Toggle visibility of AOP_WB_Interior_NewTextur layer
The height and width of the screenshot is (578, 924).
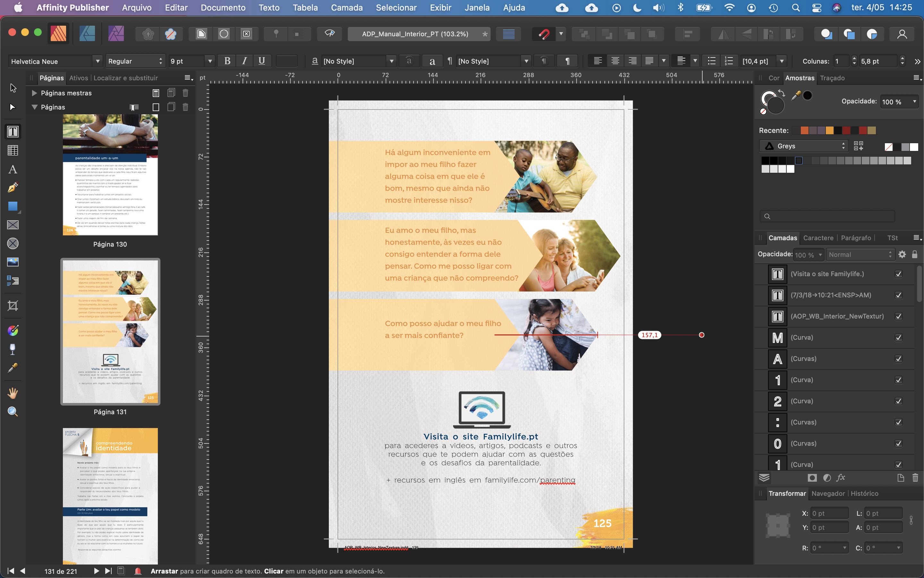(x=898, y=317)
